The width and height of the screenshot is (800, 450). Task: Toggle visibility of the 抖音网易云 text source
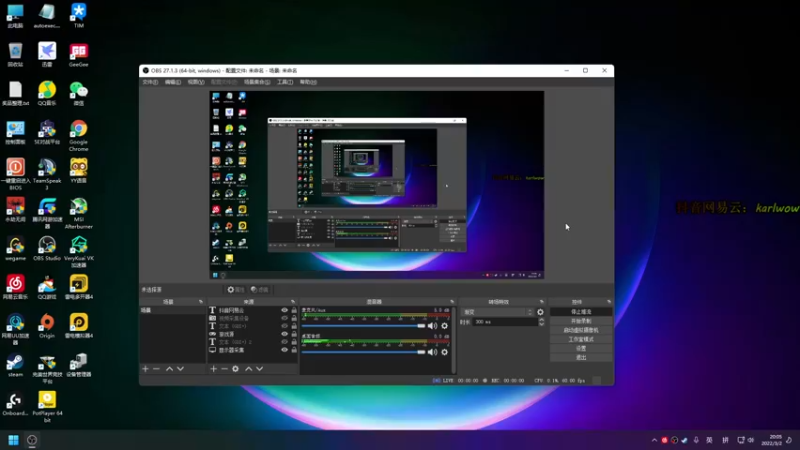click(x=285, y=310)
